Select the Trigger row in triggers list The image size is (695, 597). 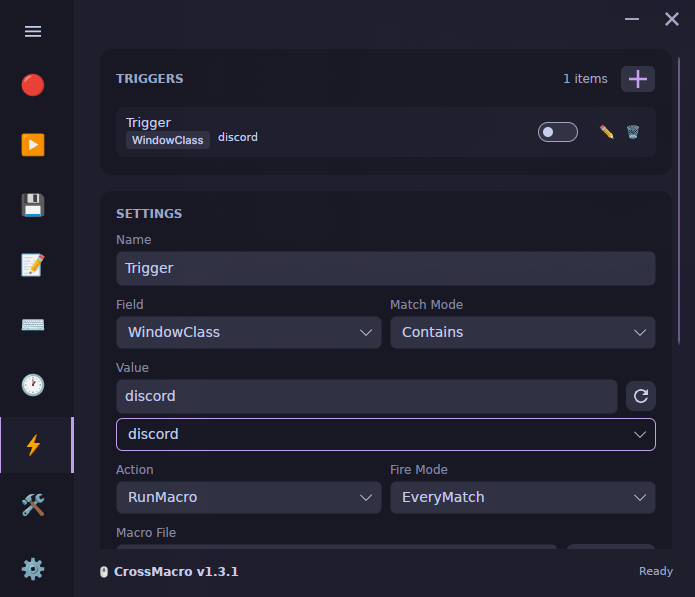click(x=386, y=132)
